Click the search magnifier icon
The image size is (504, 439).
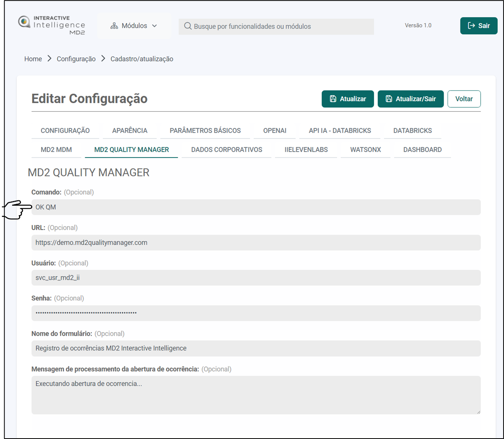pyautogui.click(x=188, y=26)
